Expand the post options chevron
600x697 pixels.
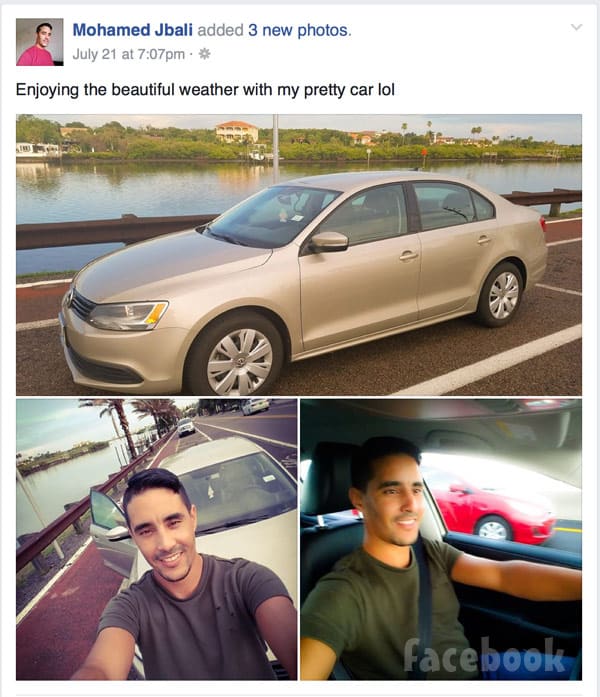576,28
